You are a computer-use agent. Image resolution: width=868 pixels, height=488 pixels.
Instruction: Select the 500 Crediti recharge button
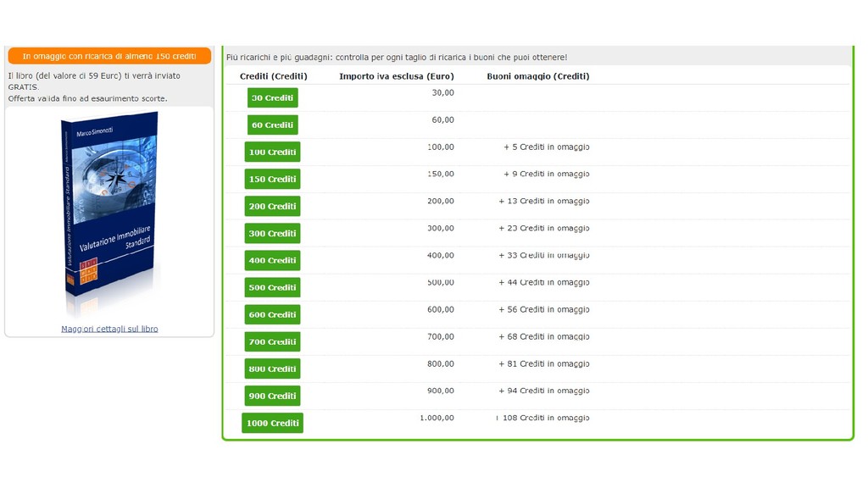[272, 287]
